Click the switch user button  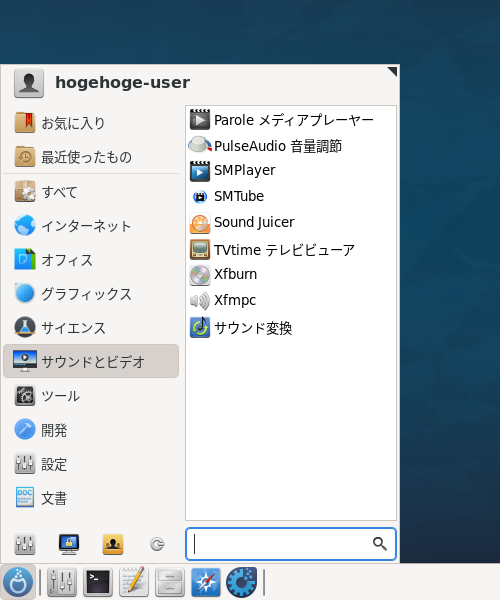point(113,544)
